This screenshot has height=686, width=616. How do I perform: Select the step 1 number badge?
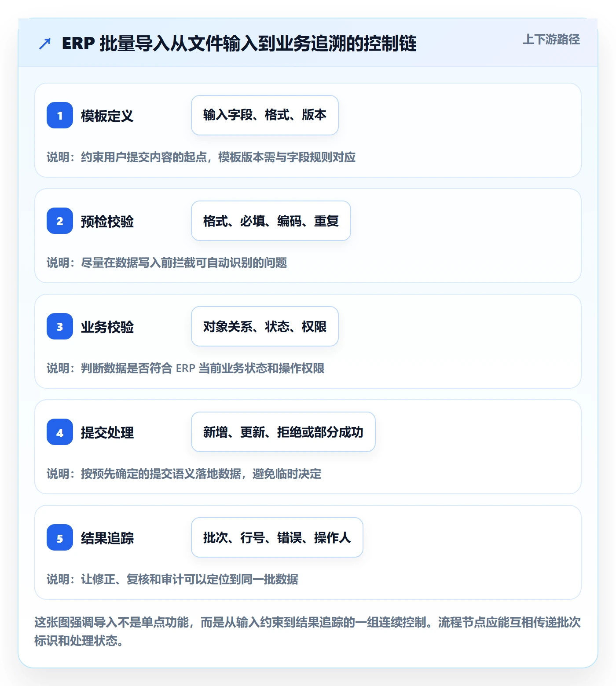60,115
